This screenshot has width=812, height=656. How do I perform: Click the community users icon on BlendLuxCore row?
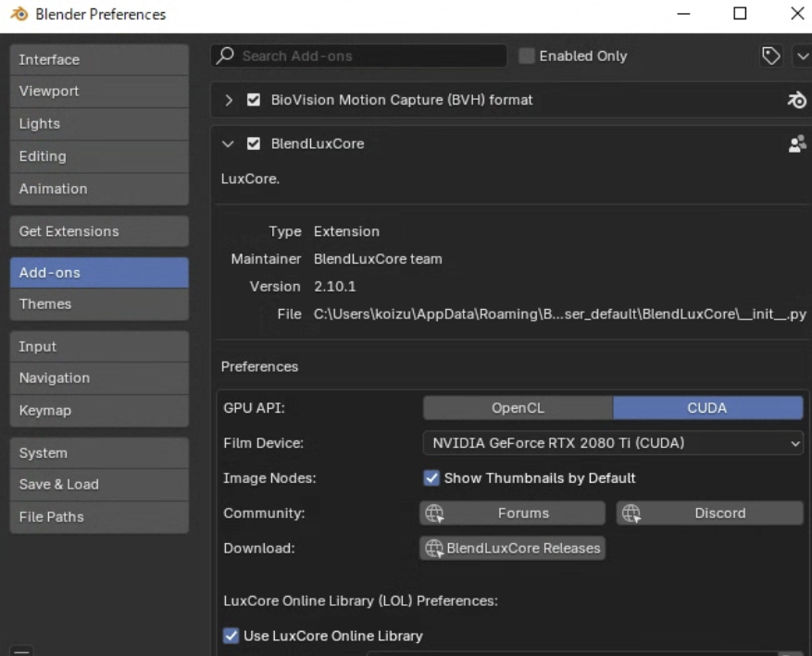click(x=795, y=143)
